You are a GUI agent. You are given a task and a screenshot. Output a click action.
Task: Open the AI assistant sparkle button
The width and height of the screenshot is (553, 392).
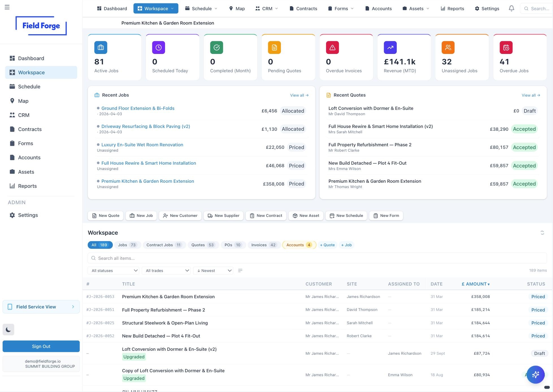click(535, 374)
